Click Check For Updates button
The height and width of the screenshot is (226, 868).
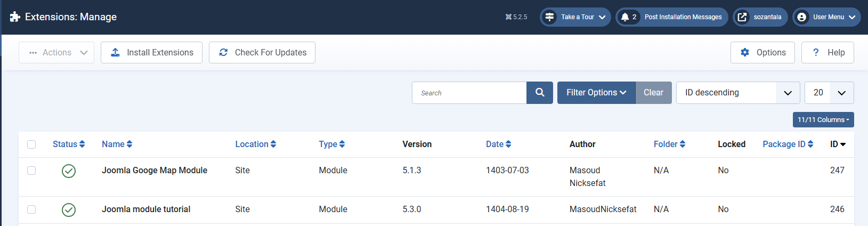(262, 52)
